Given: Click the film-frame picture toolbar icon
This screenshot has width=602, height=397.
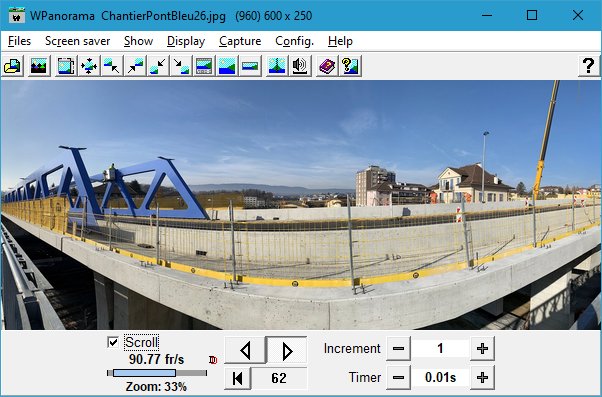Looking at the screenshot, I should 66,66.
